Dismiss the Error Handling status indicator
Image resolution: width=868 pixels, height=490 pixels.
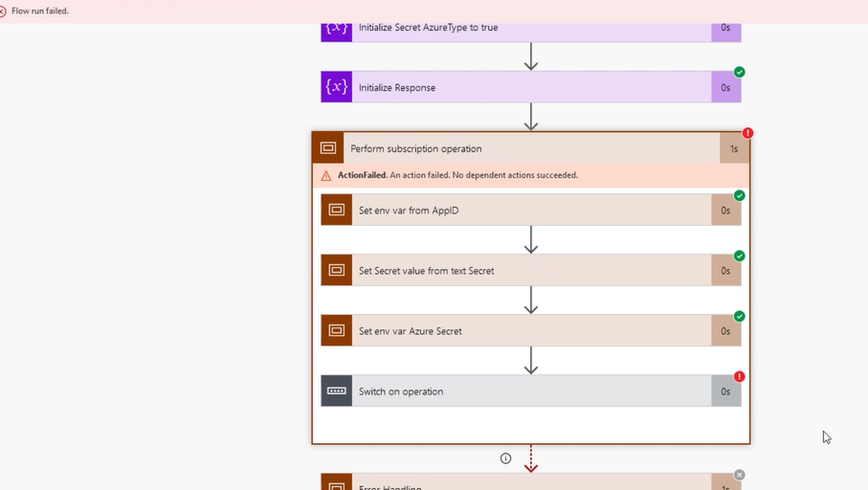coord(739,474)
